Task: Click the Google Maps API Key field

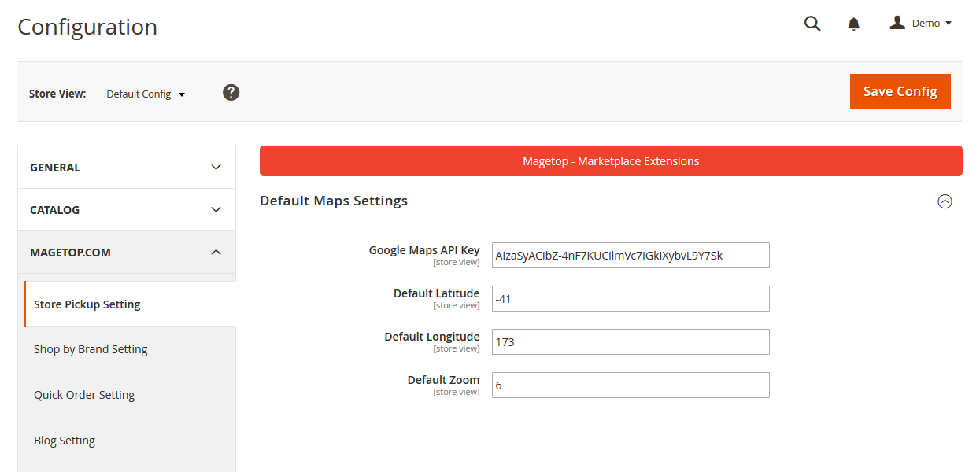Action: (630, 256)
